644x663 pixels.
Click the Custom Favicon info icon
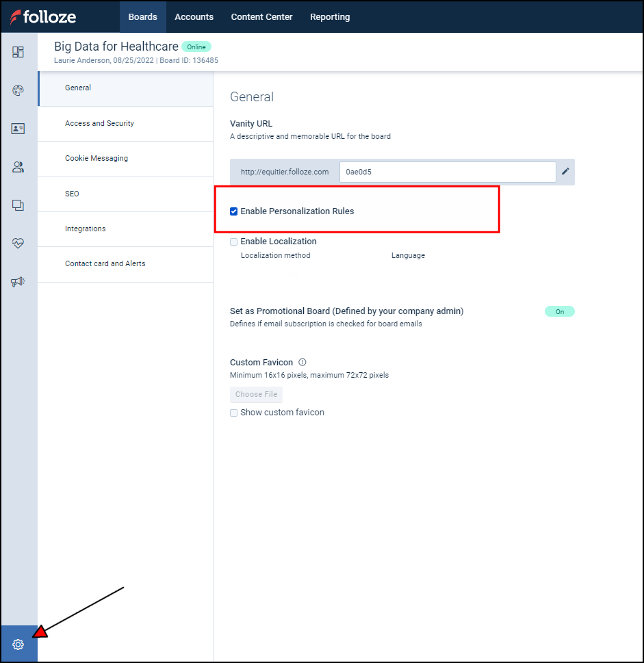tap(302, 362)
